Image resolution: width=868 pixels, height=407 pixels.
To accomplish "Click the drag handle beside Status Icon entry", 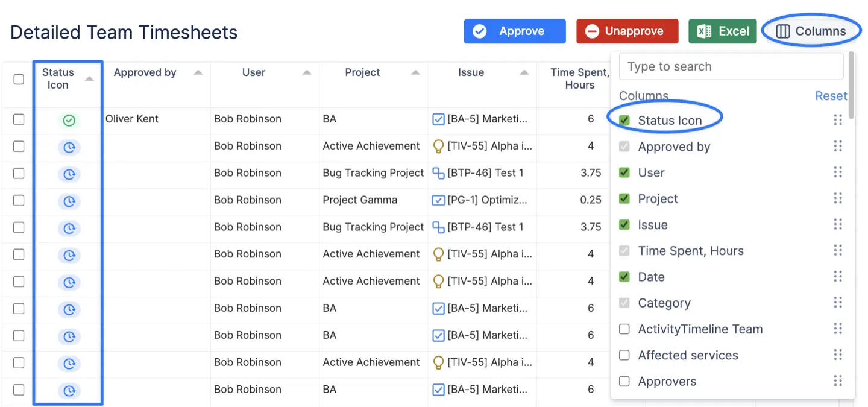I will pyautogui.click(x=838, y=119).
